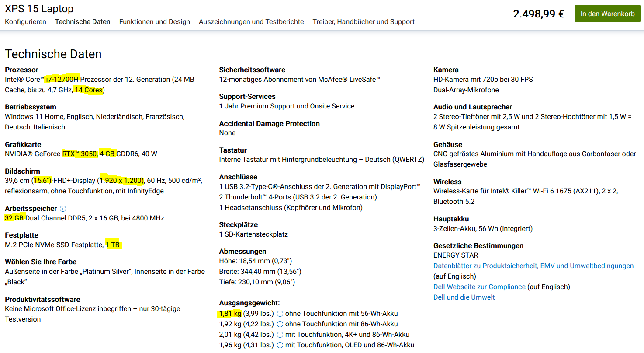Select the Technische Daten tab

click(83, 21)
